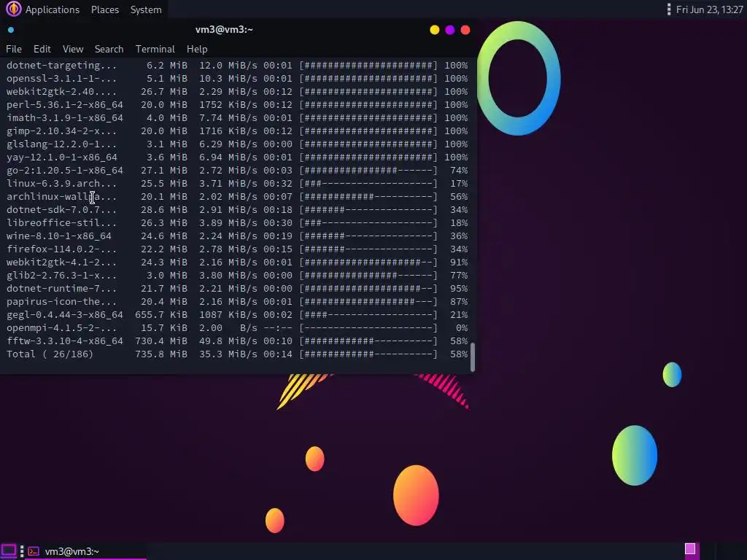Click the '735.8 MiB' total size value
The image size is (747, 560).
pyautogui.click(x=161, y=354)
